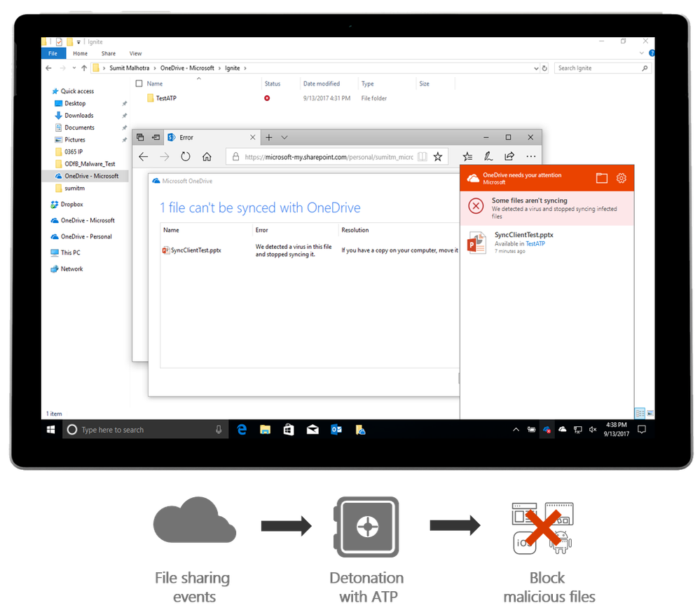This screenshot has height=615, width=700.
Task: Launch Edge from the taskbar
Action: point(242,430)
